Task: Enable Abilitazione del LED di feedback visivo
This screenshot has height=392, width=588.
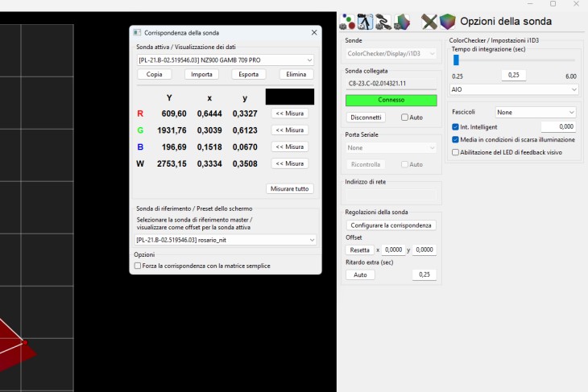Action: pos(456,151)
